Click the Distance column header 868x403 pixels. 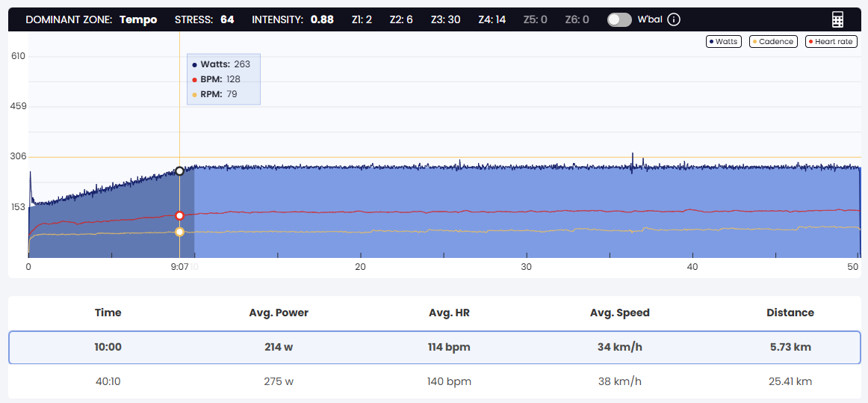coord(790,313)
